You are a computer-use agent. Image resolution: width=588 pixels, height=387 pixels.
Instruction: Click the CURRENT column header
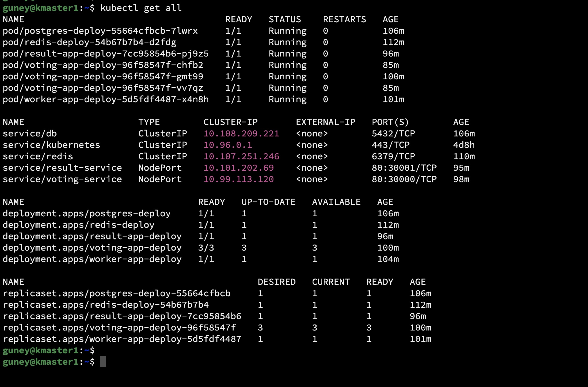tap(331, 282)
